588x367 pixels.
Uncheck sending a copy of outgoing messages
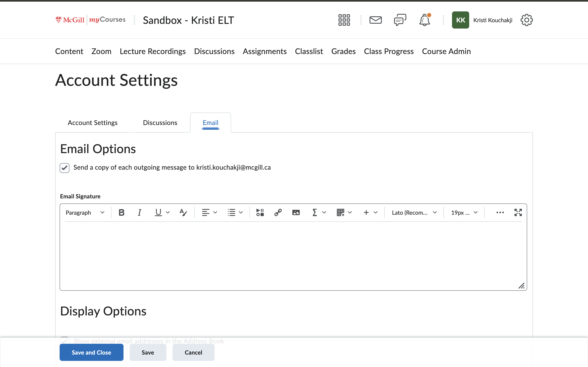coord(64,168)
